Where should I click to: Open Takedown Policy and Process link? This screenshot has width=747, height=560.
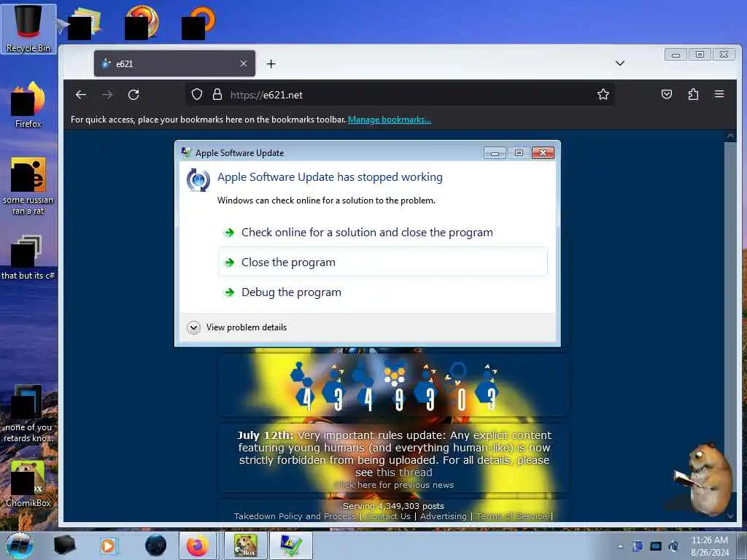tap(295, 516)
